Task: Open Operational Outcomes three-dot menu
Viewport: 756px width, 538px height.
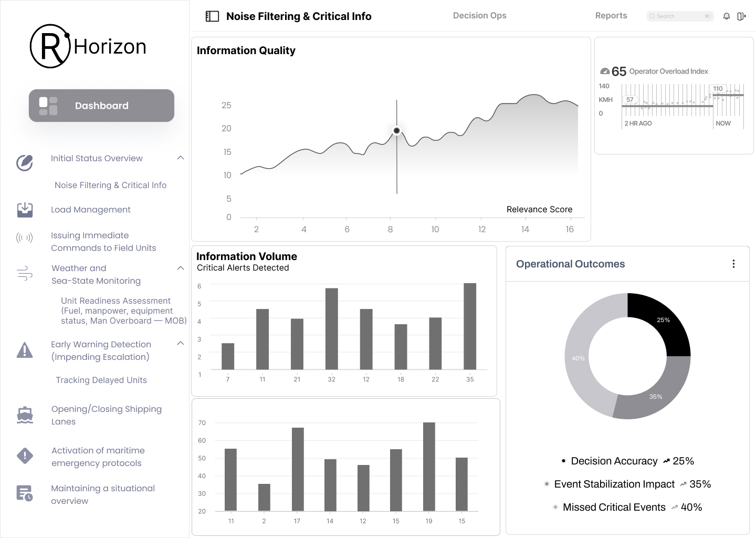Action: pyautogui.click(x=733, y=264)
